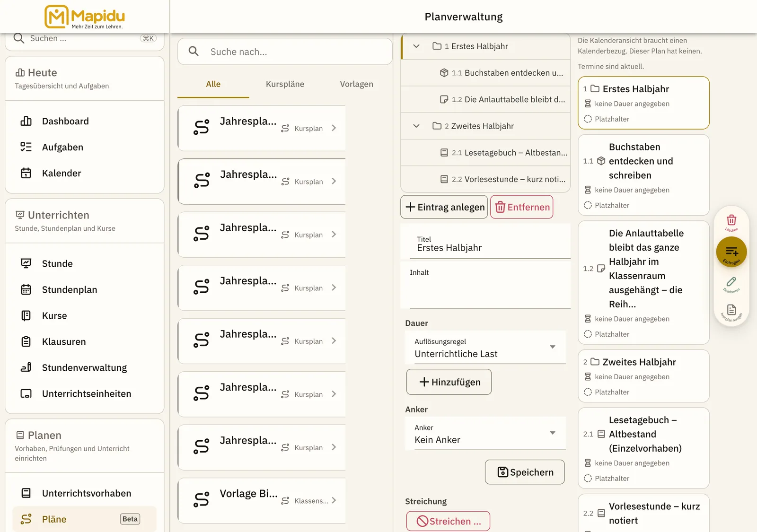The height and width of the screenshot is (532, 757).
Task: Click the Heute section header
Action: click(x=85, y=78)
